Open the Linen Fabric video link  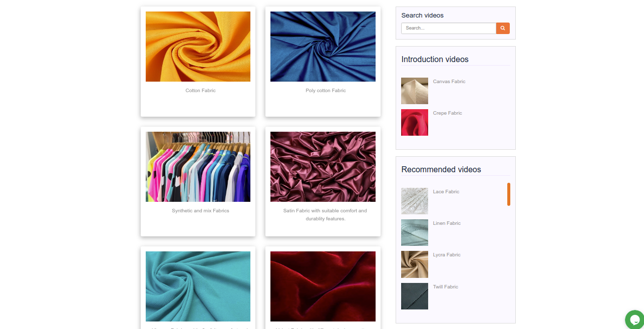(447, 223)
